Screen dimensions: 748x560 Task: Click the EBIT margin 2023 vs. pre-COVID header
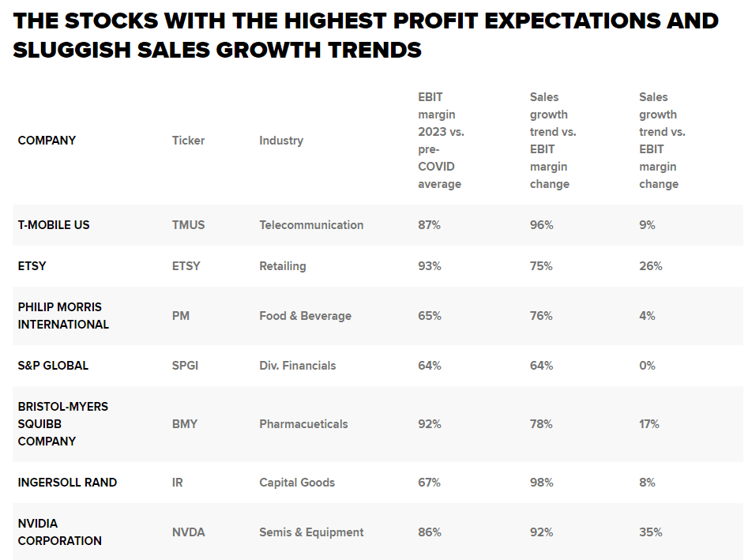pyautogui.click(x=441, y=141)
